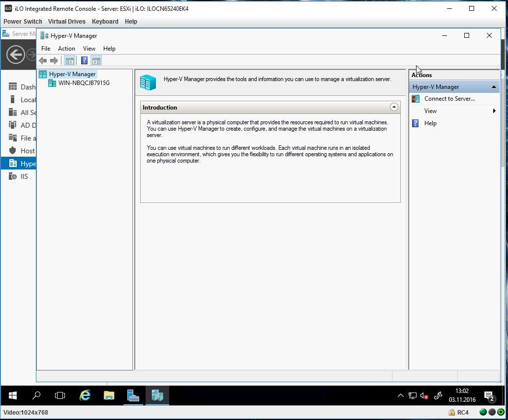Show hidden tray icons chevron
The image size is (508, 420).
401,395
